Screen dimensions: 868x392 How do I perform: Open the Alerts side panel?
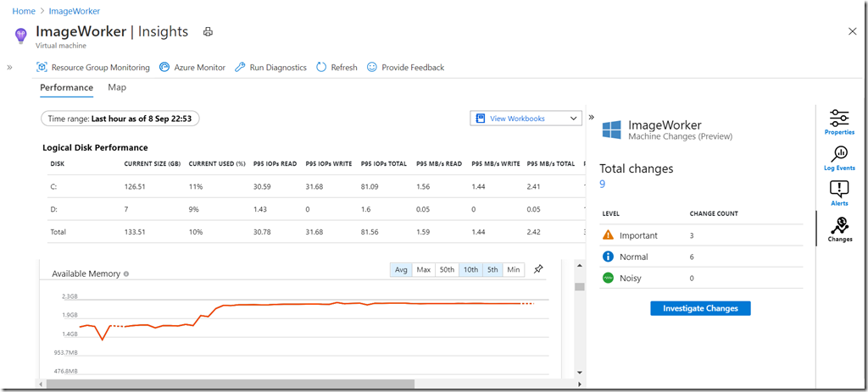pyautogui.click(x=839, y=194)
